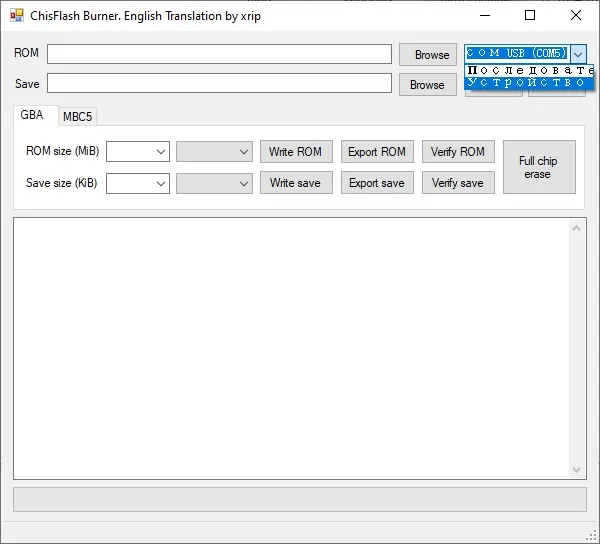
Task: Run Verify save
Action: 458,183
